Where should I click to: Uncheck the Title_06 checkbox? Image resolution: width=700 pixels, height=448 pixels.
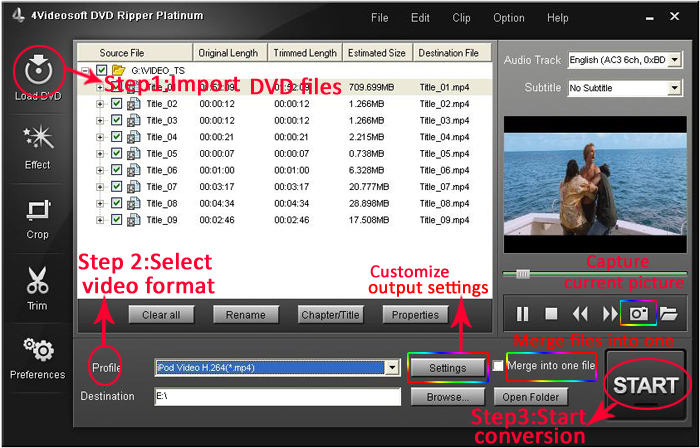coord(117,170)
